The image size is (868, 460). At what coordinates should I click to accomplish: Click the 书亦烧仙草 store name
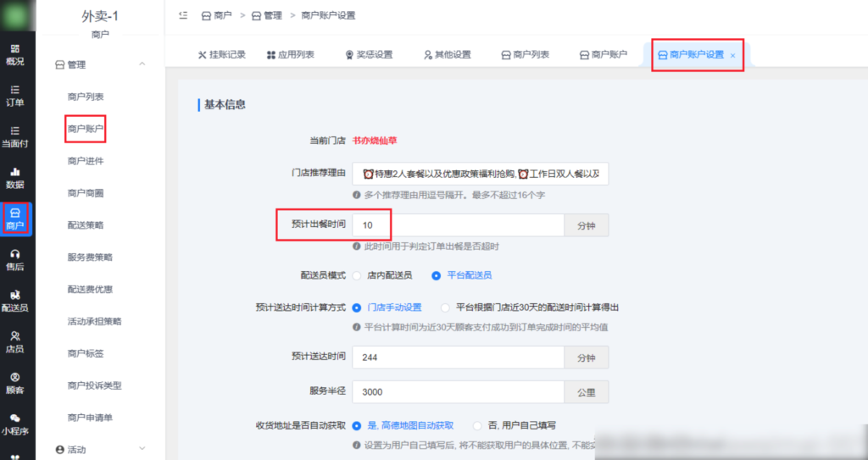tap(375, 141)
